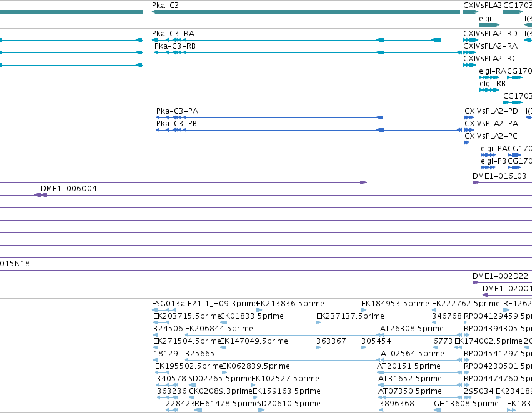Screen dimensions: 532x413
Task: Select the AT07350.5prime EST label
Action: (x=410, y=391)
